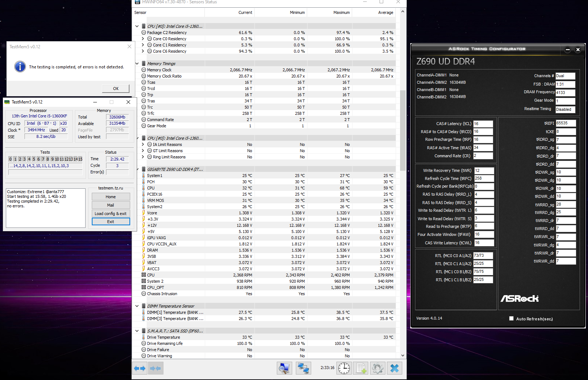Click the Command Rate (CR) field
The image size is (588, 380).
(483, 156)
